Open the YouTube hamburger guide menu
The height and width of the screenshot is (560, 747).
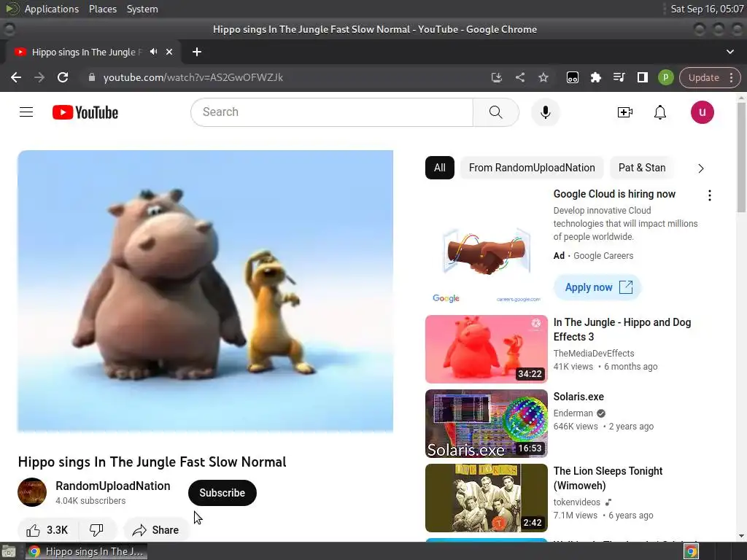pos(26,112)
